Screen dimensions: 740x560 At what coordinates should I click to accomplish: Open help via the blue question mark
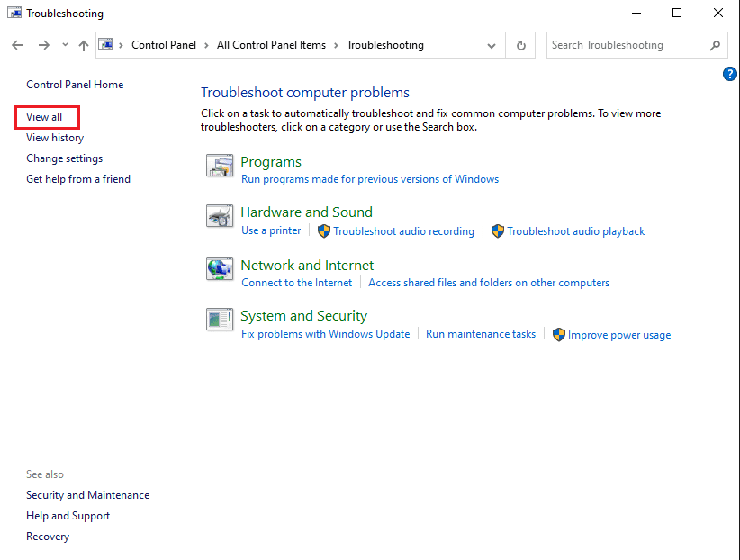click(729, 74)
